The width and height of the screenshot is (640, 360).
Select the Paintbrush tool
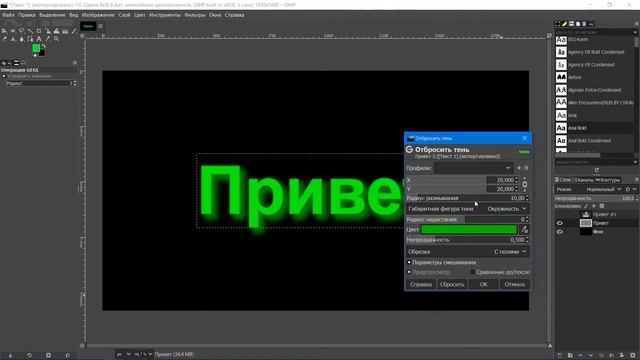[x=74, y=31]
